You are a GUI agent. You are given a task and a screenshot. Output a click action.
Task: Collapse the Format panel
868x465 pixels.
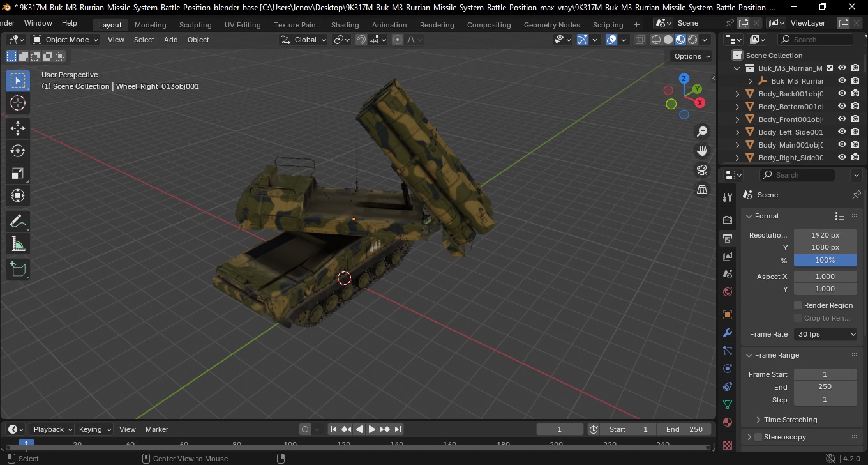pyautogui.click(x=749, y=216)
